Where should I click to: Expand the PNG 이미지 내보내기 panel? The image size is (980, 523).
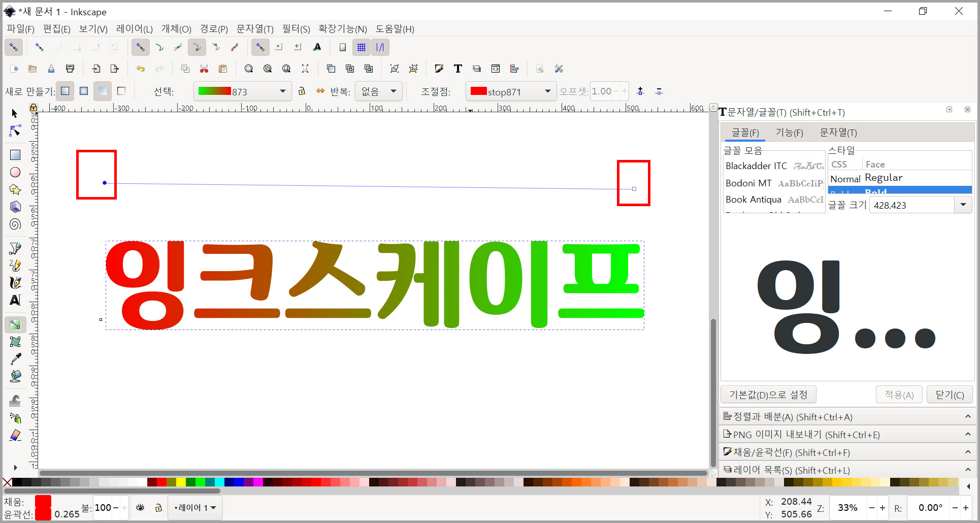(847, 435)
